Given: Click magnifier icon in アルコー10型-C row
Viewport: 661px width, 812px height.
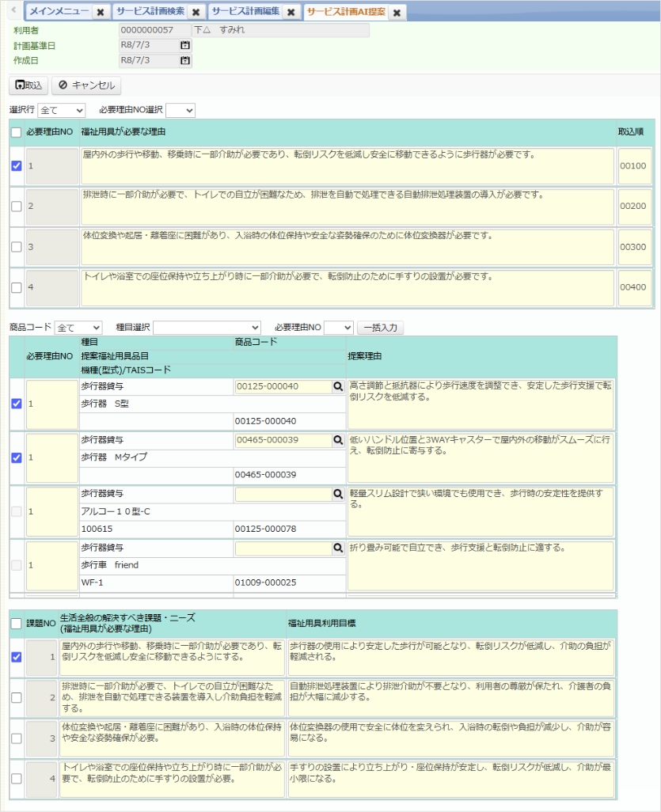Looking at the screenshot, I should pos(338,494).
